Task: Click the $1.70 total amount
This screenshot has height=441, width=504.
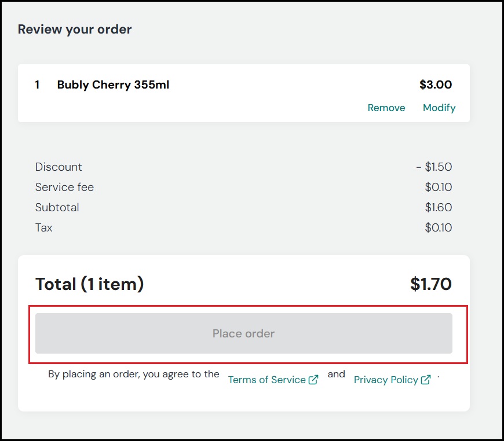Action: click(431, 284)
